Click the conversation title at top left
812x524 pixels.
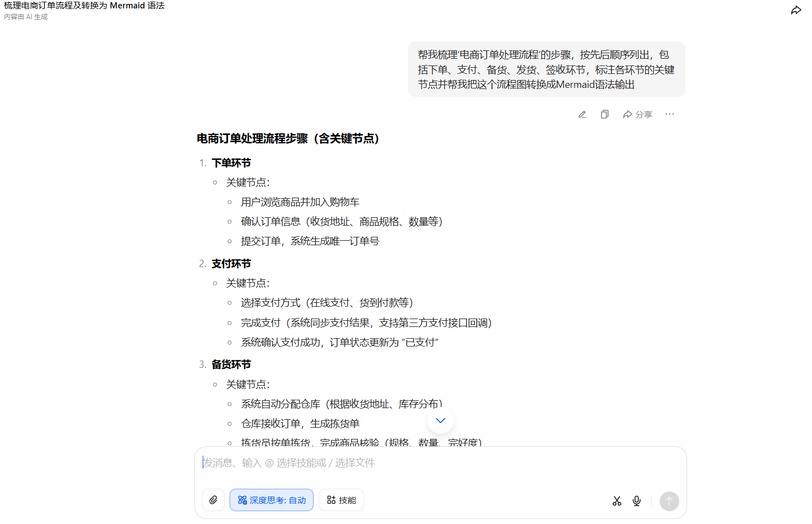tap(85, 6)
